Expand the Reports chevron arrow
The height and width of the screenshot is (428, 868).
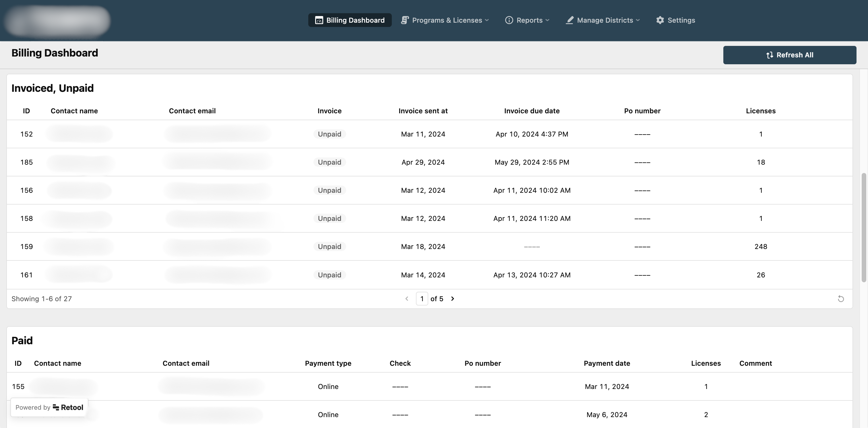(x=547, y=20)
